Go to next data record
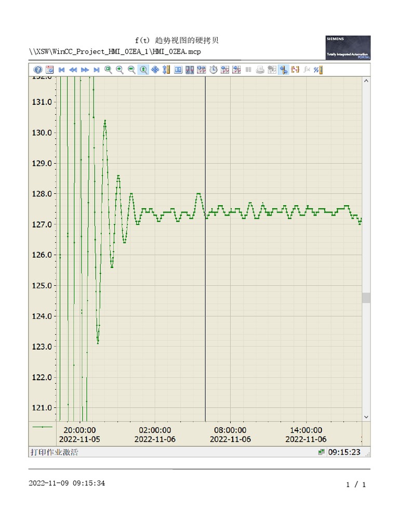 [85, 70]
